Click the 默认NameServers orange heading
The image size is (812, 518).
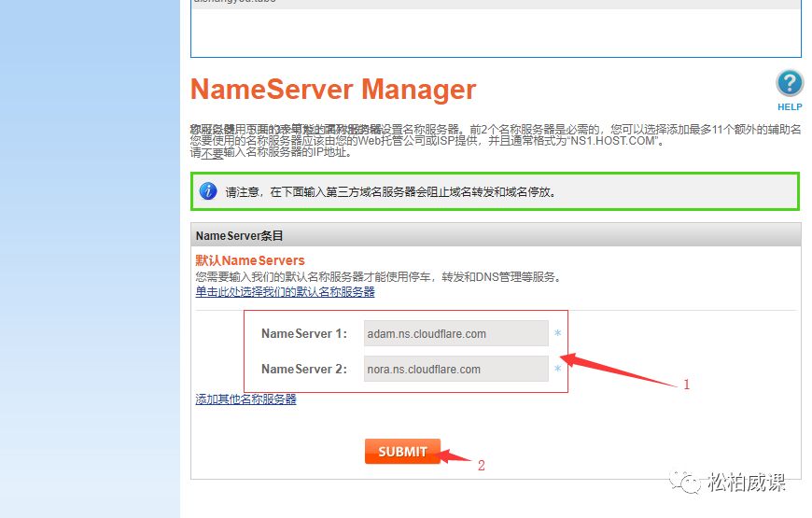(x=250, y=260)
